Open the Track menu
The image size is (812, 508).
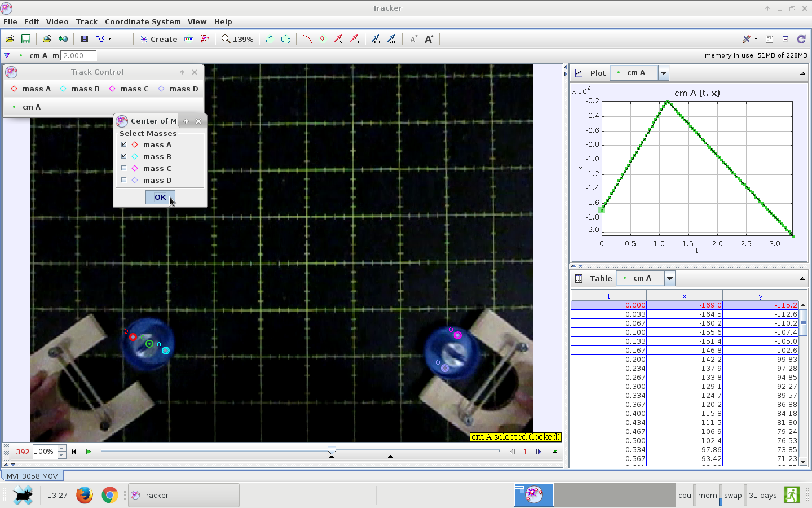tap(86, 21)
